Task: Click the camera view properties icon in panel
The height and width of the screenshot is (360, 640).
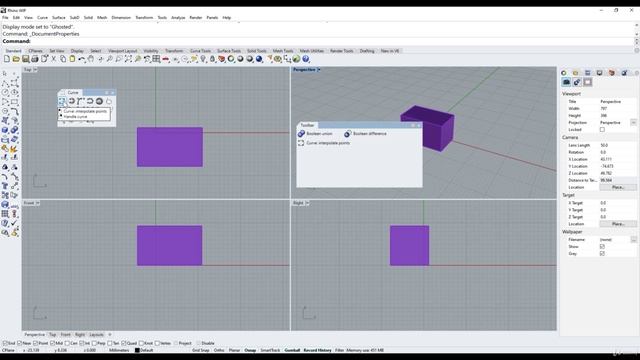Action: click(566, 82)
